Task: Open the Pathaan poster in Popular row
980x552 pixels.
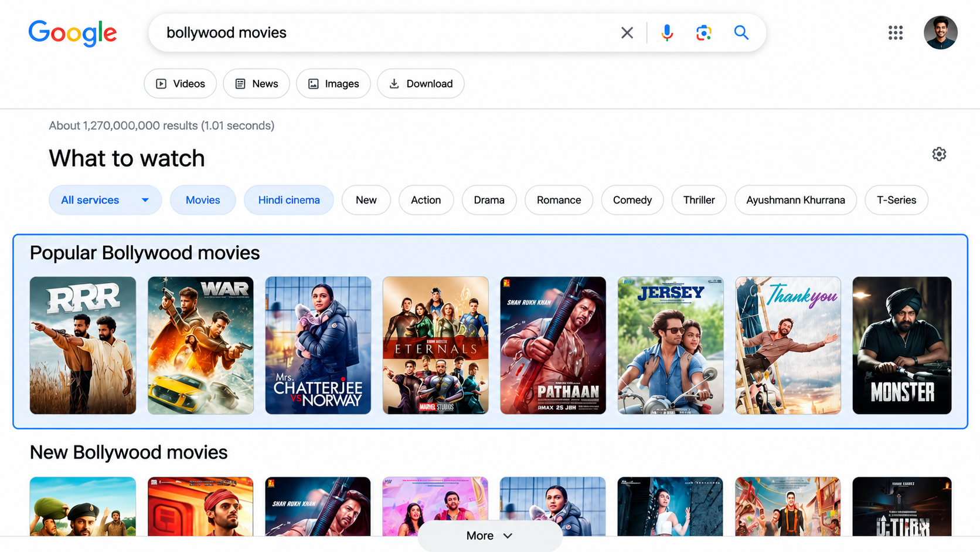Action: tap(553, 346)
